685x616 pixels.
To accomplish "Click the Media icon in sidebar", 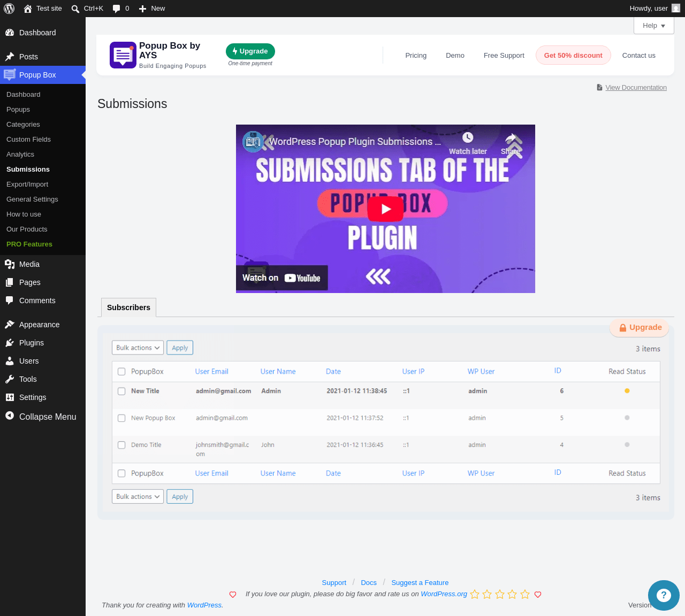I will click(10, 264).
